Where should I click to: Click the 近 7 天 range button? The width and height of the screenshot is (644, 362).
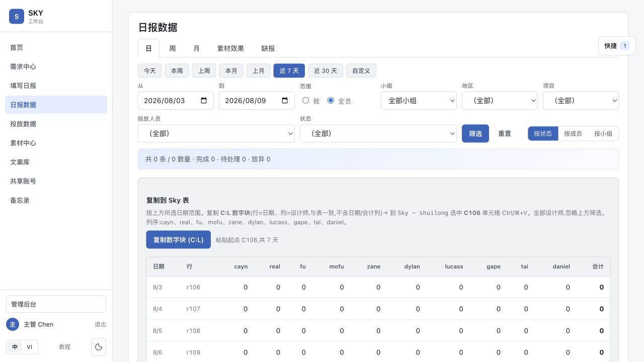coord(289,71)
